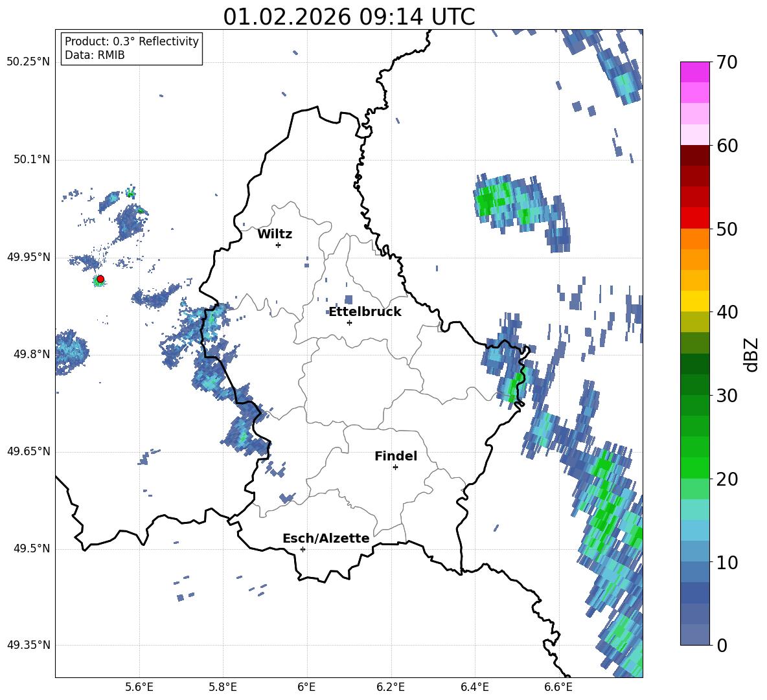
Task: Click the bright green swatch just above 20
Action: (x=694, y=468)
